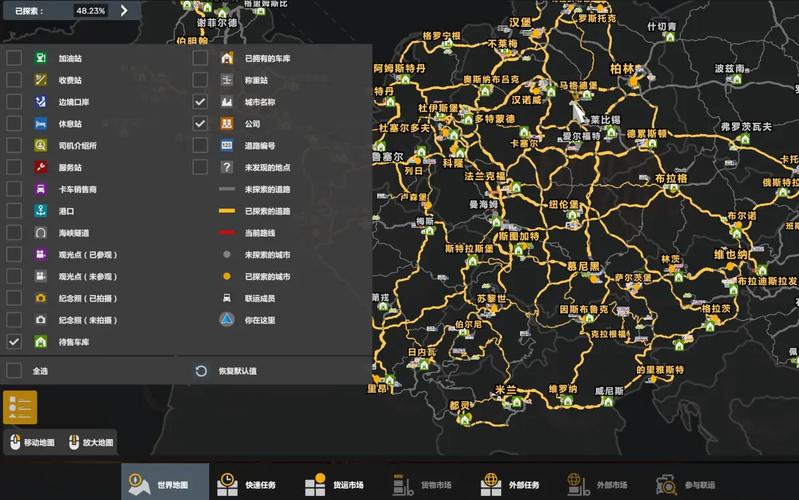Click the border crossing (边境口岸) icon
The image size is (799, 500).
click(41, 102)
